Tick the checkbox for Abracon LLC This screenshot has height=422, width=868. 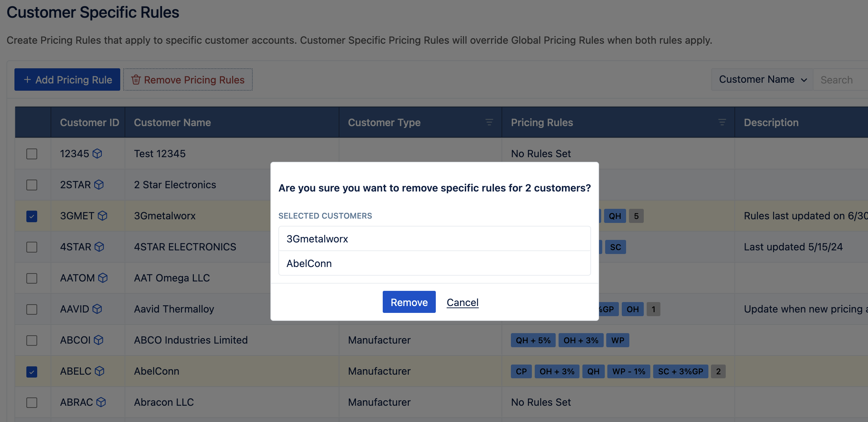(32, 402)
